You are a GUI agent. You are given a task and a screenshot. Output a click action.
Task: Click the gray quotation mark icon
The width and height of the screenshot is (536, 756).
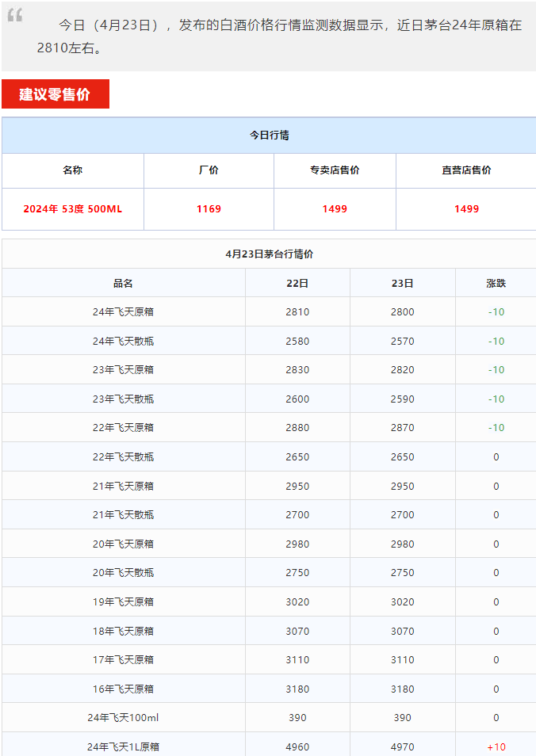point(15,16)
